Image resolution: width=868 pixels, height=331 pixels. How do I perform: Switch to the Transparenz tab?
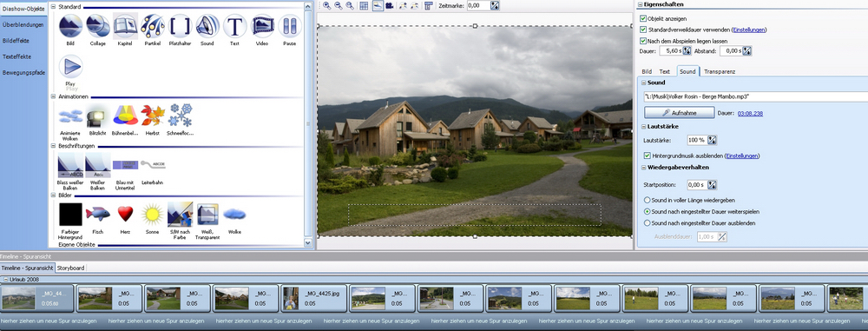point(720,71)
